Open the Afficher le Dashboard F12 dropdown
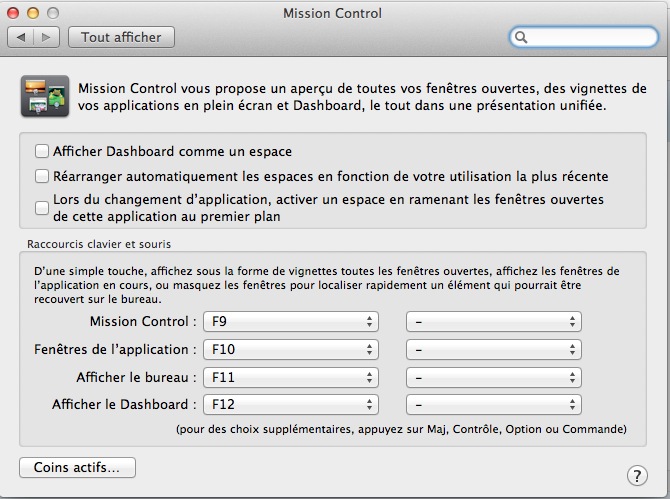 (x=291, y=405)
